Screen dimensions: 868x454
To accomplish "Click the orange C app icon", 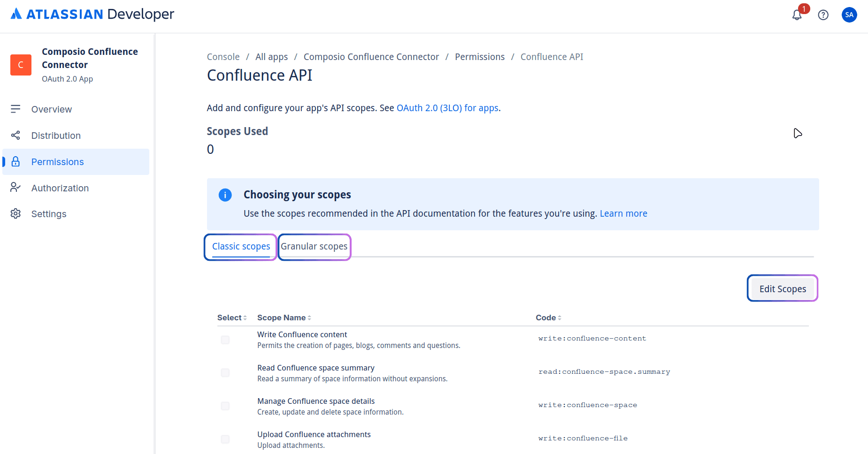I will click(21, 65).
